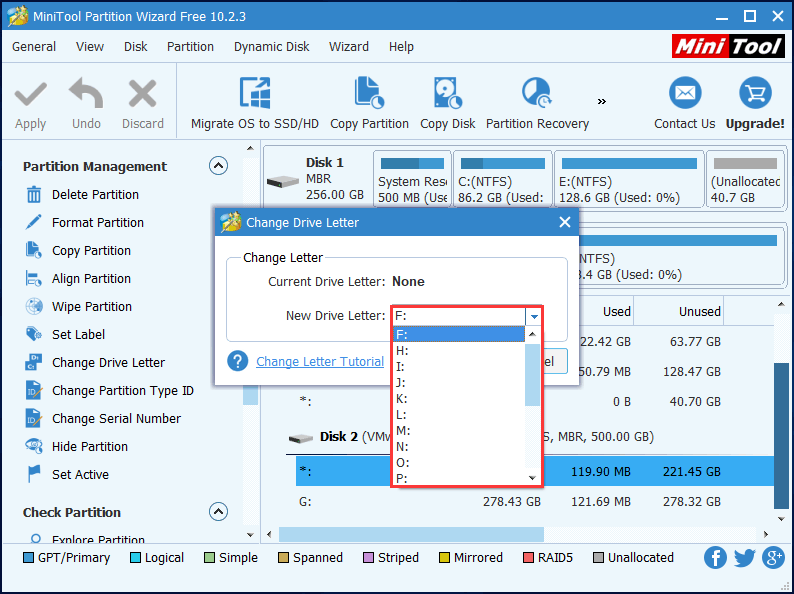Open the Facebook icon
Screen dimensions: 794x594
pyautogui.click(x=715, y=558)
